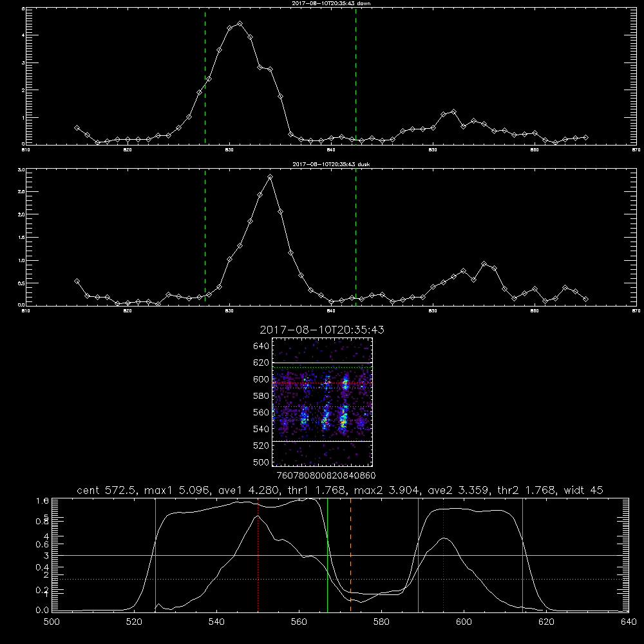Click the 'thr1 1.768' value in stats line
Image resolution: width=644 pixels, height=644 pixels.
point(316,490)
